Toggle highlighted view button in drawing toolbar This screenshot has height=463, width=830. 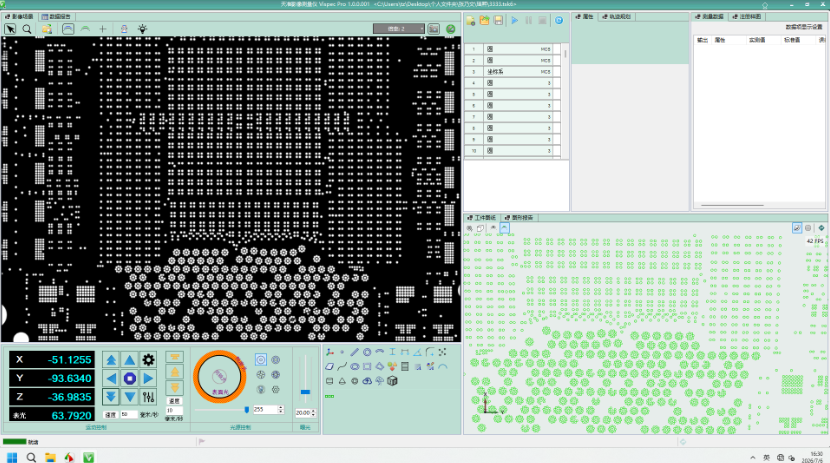click(x=504, y=228)
